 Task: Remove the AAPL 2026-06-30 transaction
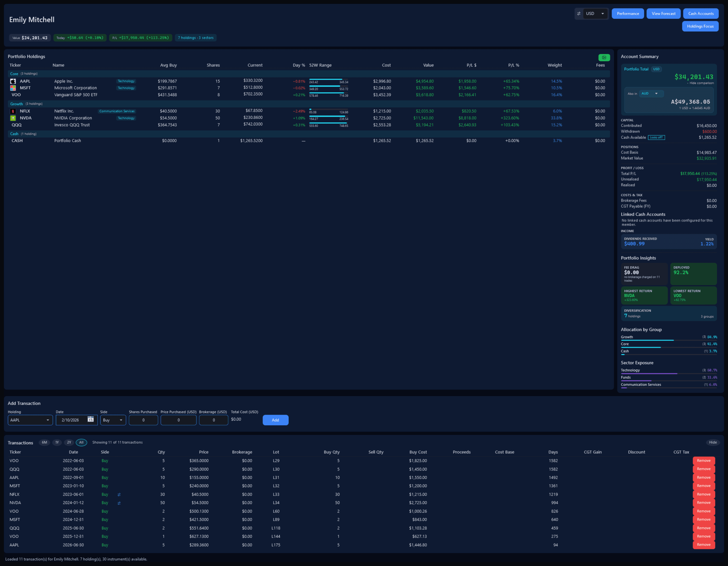(x=704, y=545)
